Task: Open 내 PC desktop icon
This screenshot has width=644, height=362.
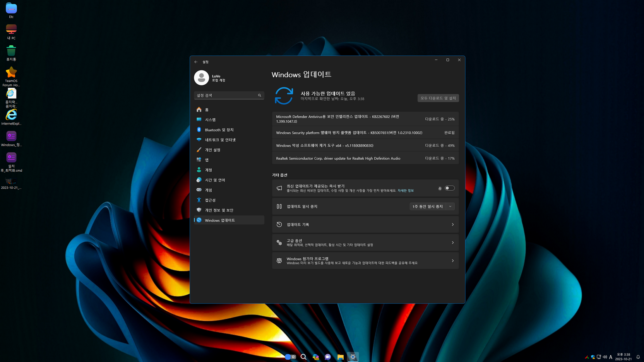Action: tap(11, 32)
